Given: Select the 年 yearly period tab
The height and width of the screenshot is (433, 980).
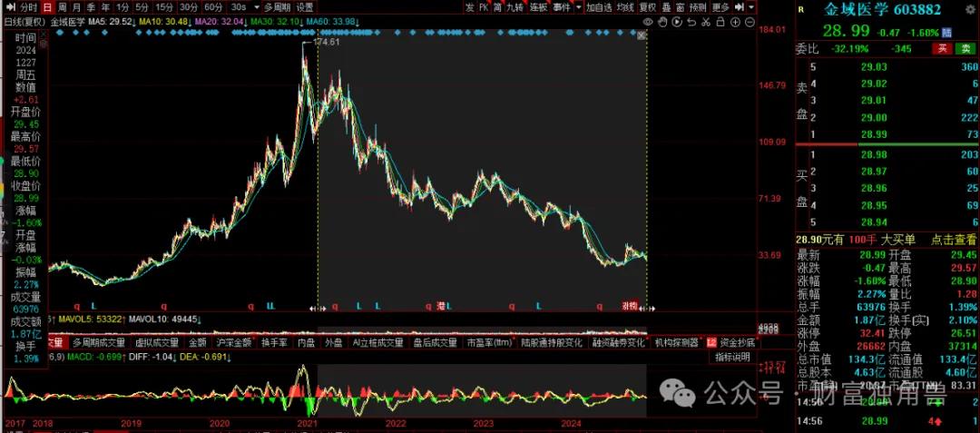Looking at the screenshot, I should 105,7.
